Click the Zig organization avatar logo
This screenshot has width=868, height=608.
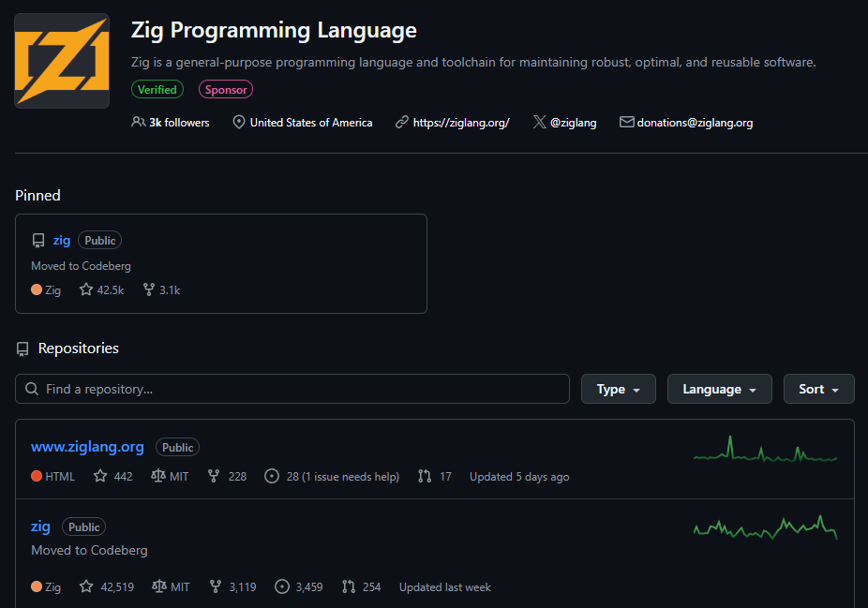tap(61, 60)
